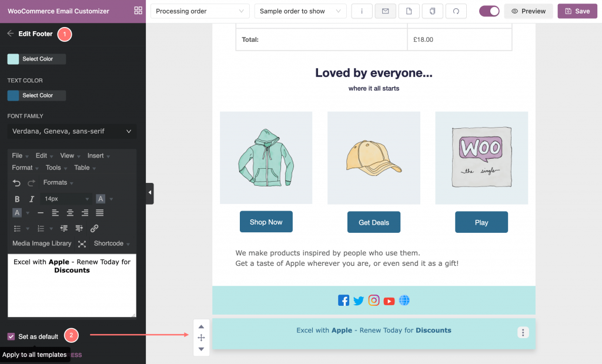The image size is (602, 364).
Task: Click the globe website icon
Action: [x=404, y=300]
